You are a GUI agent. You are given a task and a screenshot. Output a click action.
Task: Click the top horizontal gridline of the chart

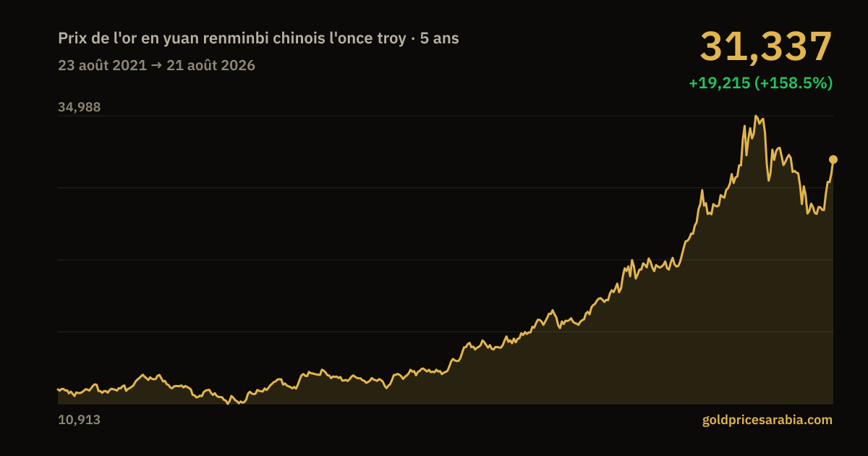446,116
